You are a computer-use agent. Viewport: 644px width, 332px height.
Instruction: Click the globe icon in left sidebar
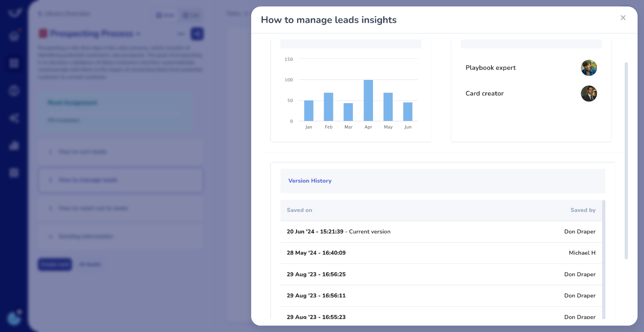tap(14, 91)
